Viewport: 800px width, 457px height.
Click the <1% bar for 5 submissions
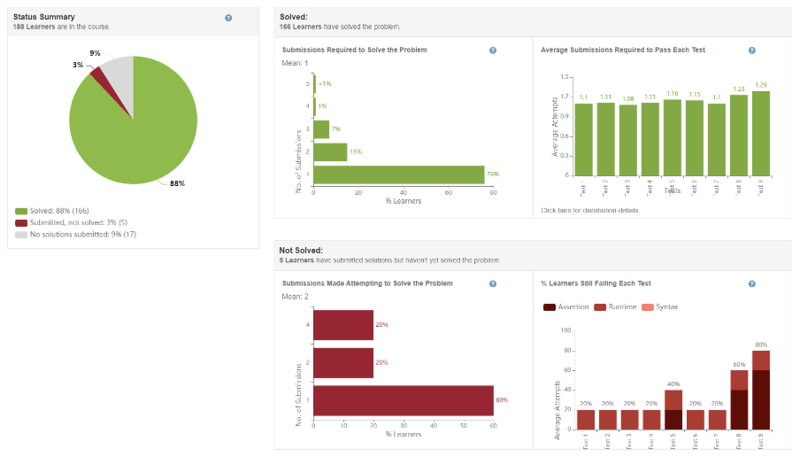pos(314,84)
